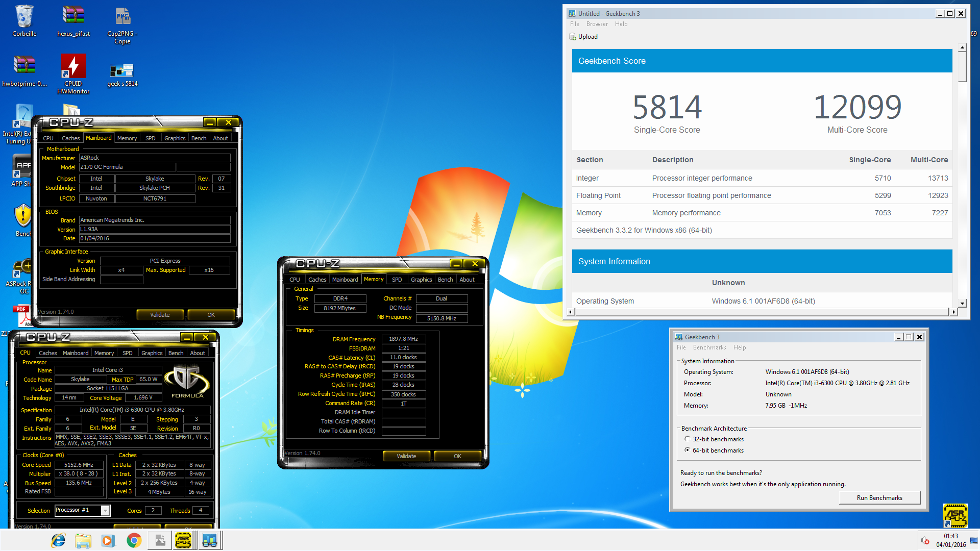Click ASRock CPU-Z taskbar button

click(183, 540)
